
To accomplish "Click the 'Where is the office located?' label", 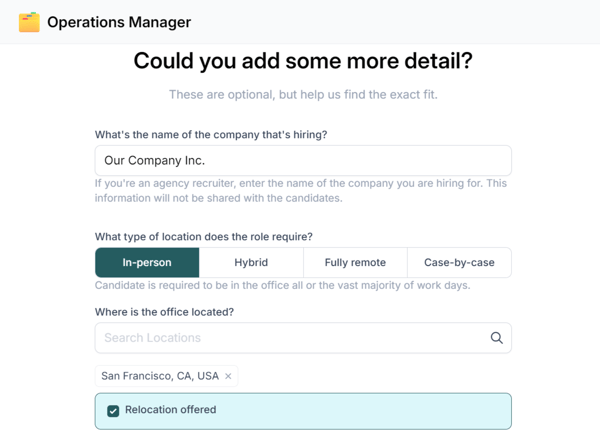I will pos(165,312).
